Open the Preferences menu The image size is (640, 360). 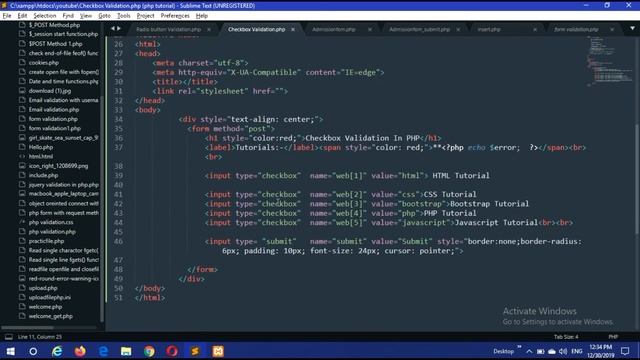tap(175, 16)
